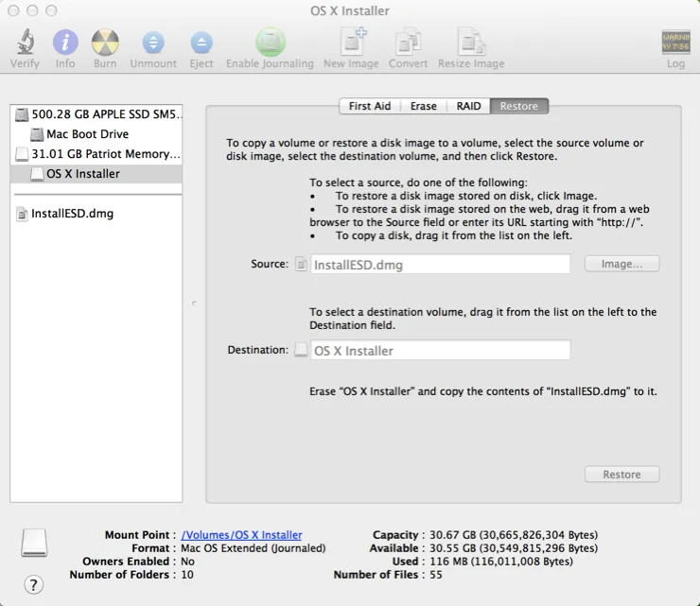Open the /Volumes/OS X Installer link
The image size is (700, 606).
(x=241, y=534)
